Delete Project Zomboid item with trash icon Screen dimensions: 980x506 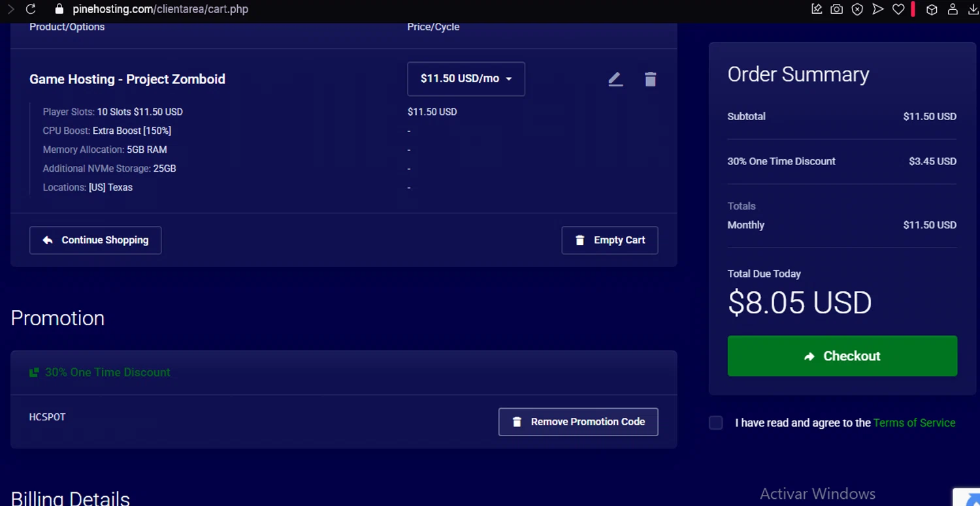tap(650, 79)
